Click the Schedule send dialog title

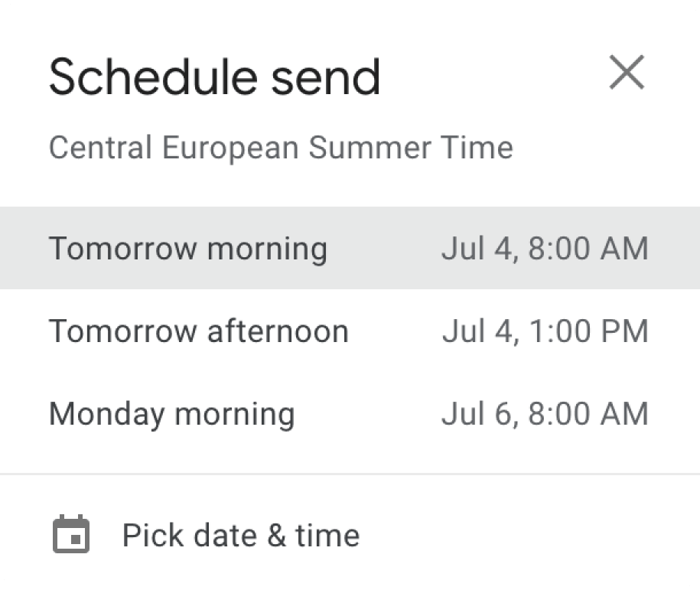[214, 74]
